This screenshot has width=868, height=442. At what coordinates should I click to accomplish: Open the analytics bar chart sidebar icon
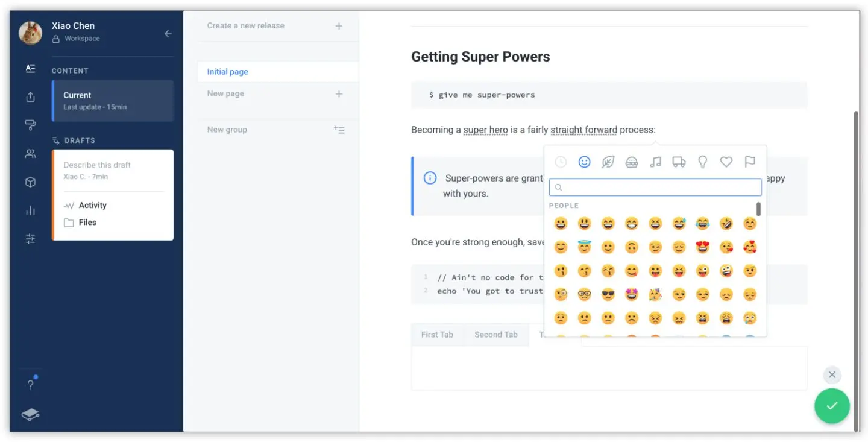point(31,210)
